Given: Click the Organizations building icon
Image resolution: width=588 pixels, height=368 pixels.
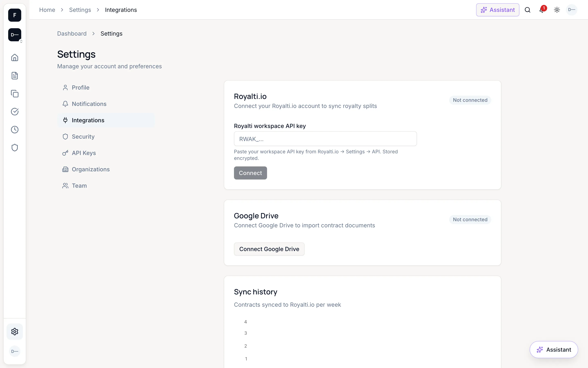Looking at the screenshot, I should 65,169.
